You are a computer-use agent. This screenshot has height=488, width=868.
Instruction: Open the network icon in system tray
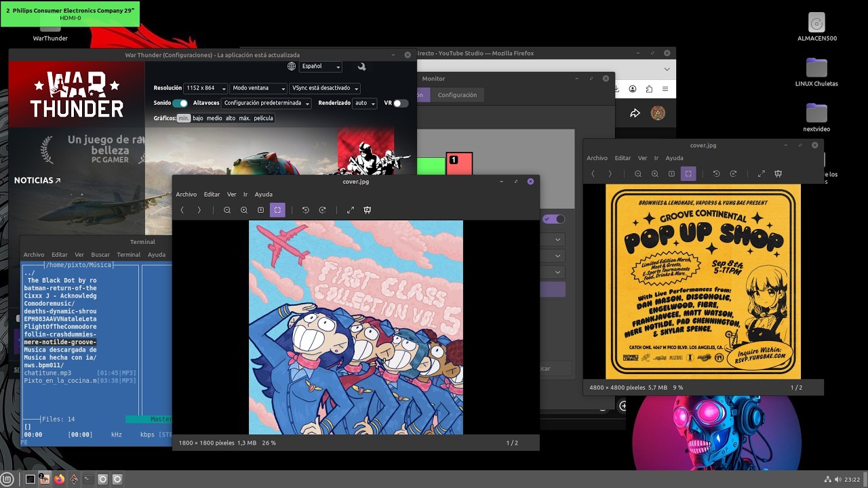[x=828, y=479]
